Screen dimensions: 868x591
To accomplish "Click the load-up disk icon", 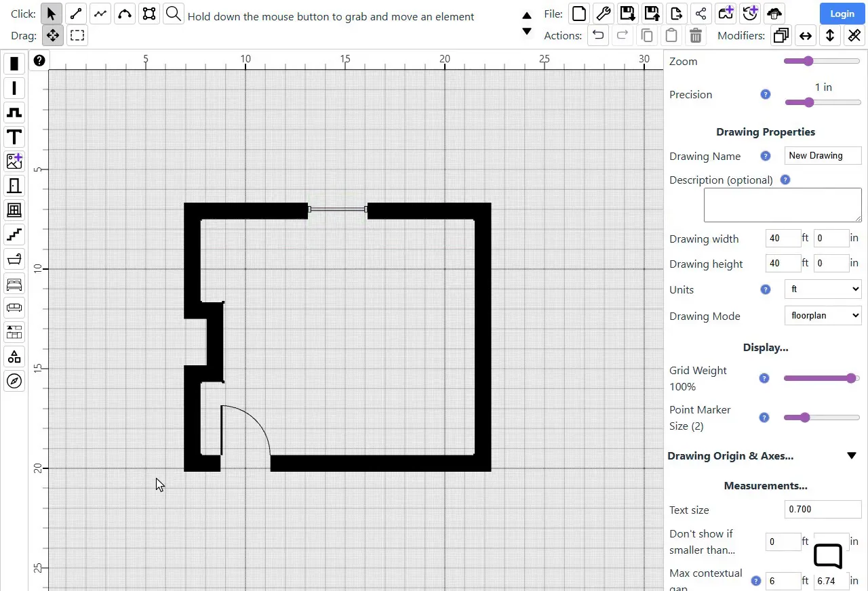I will point(652,13).
